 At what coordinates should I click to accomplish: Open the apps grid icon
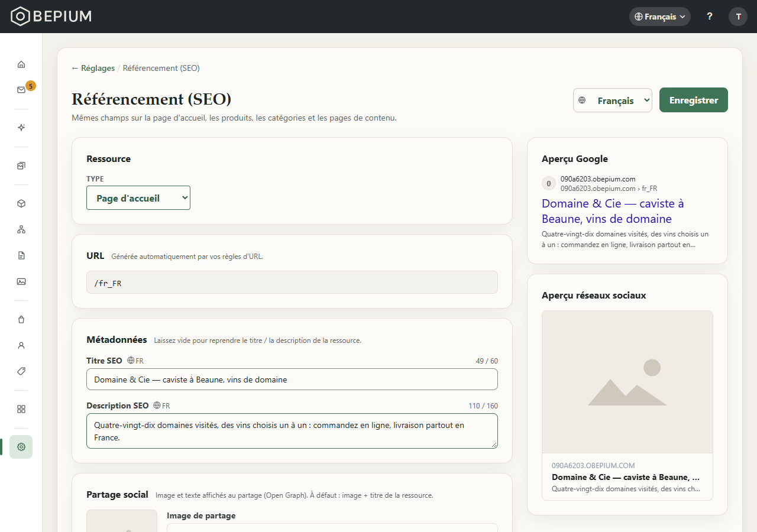pyautogui.click(x=21, y=409)
